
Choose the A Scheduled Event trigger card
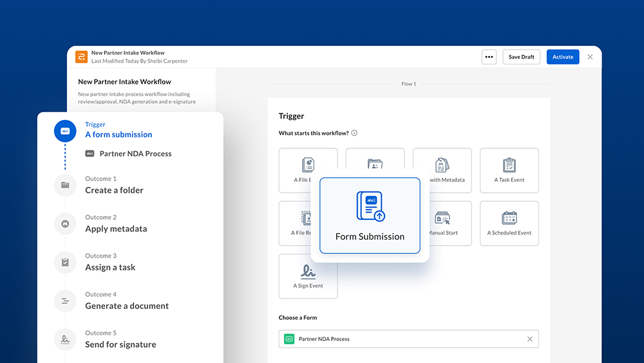click(x=509, y=223)
